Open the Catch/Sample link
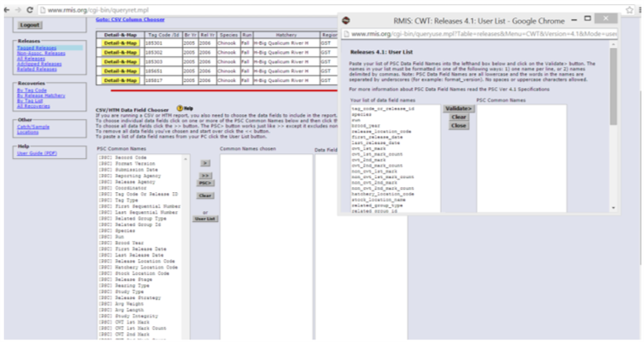 tap(33, 127)
